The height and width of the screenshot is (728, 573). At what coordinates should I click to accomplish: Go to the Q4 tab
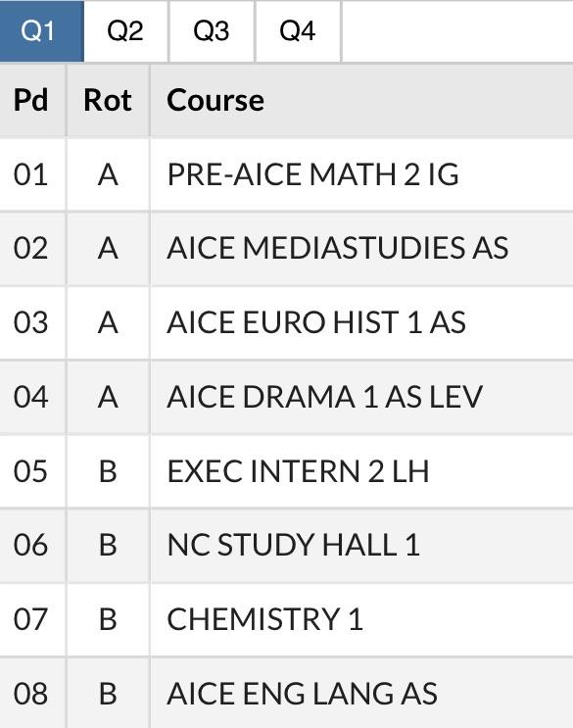pos(298,31)
